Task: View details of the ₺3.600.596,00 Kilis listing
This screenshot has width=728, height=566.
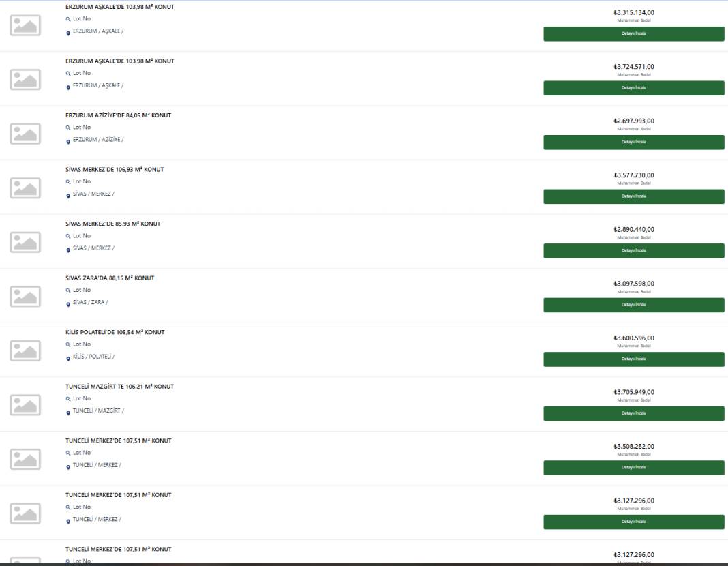Action: tap(634, 359)
